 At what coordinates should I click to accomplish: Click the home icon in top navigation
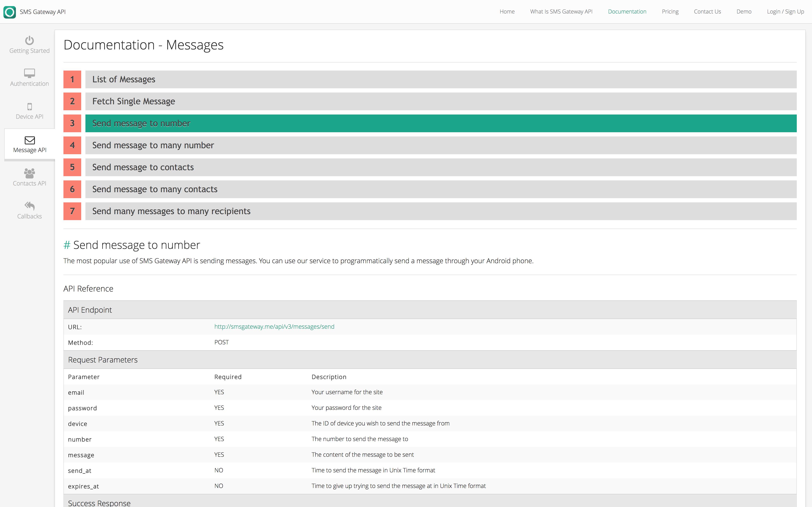506,11
